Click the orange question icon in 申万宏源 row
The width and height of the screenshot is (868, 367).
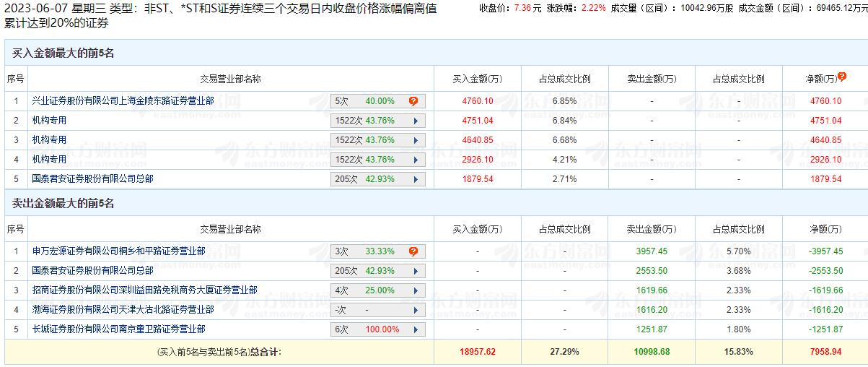tap(413, 251)
